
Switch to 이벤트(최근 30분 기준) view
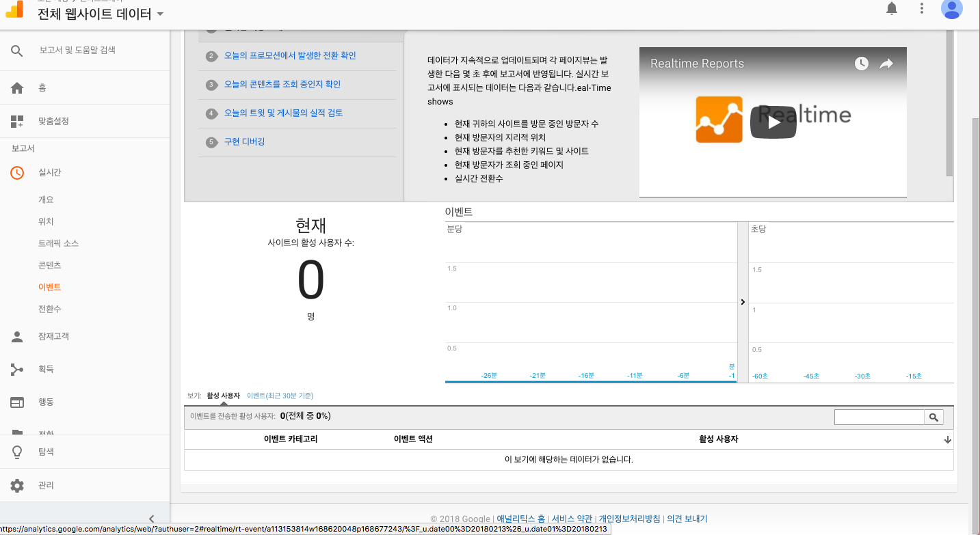280,396
